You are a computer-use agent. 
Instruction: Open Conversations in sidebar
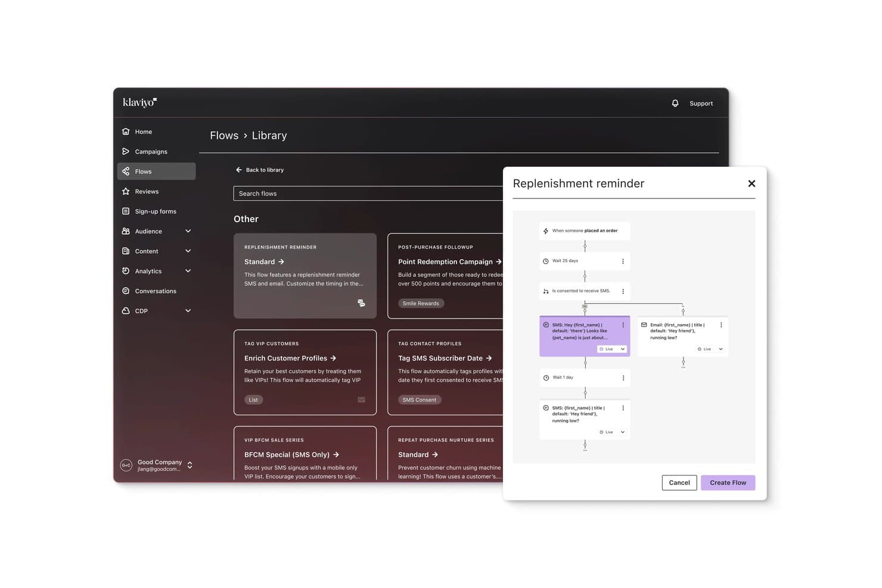point(156,291)
